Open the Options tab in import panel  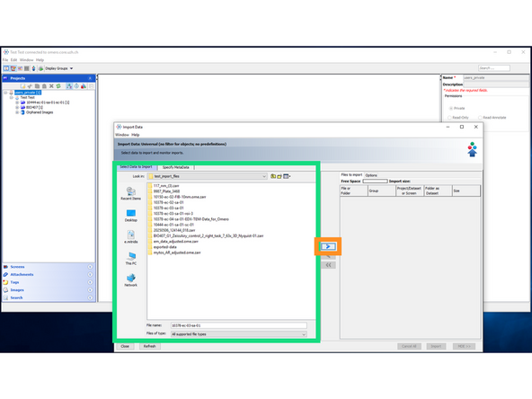[371, 175]
